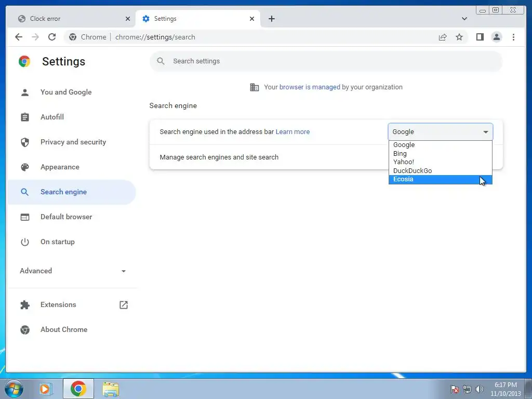Open the Action Center flag icon
Image resolution: width=532 pixels, height=399 pixels.
pos(455,389)
